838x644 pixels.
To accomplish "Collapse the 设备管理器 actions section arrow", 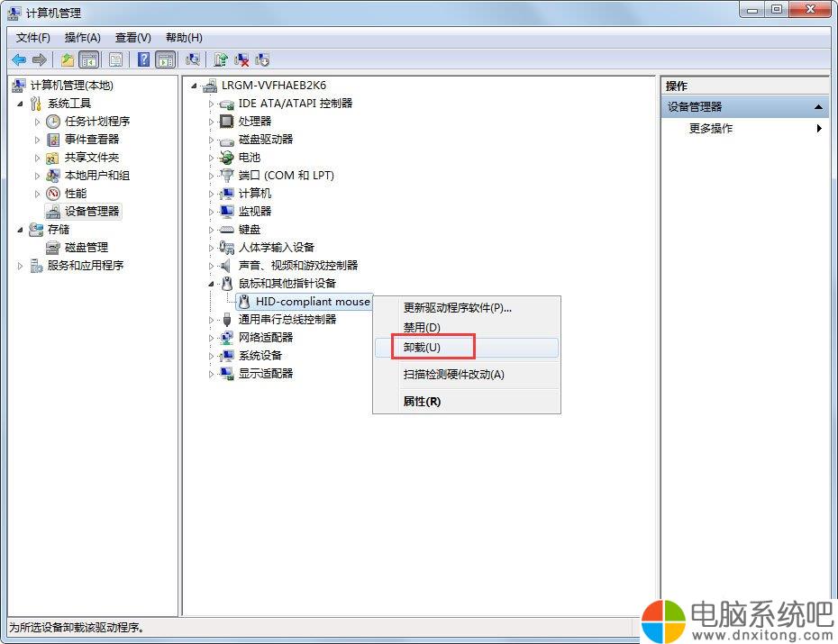I will pos(817,107).
